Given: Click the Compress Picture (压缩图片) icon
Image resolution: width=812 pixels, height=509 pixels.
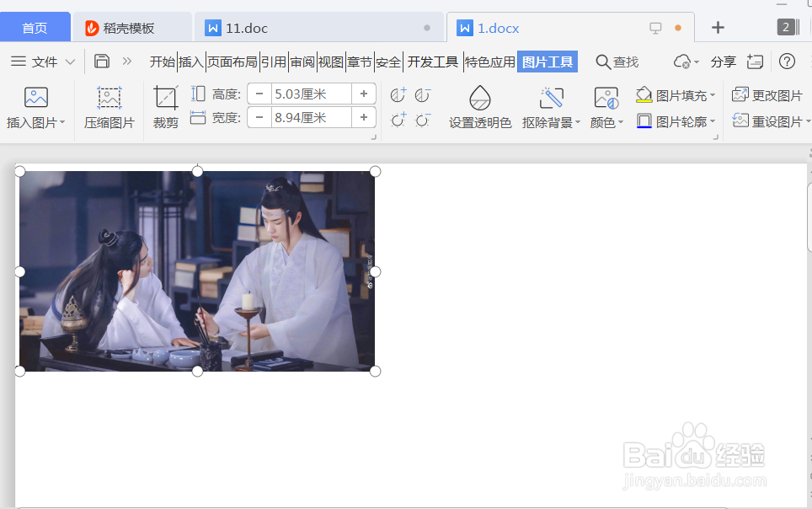Looking at the screenshot, I should [x=110, y=98].
